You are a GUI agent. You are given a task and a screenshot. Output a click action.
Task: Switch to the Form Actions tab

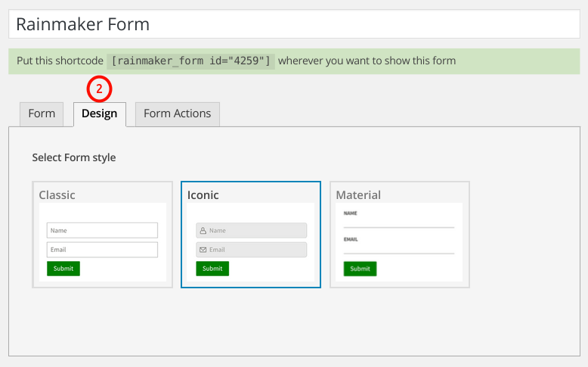178,114
